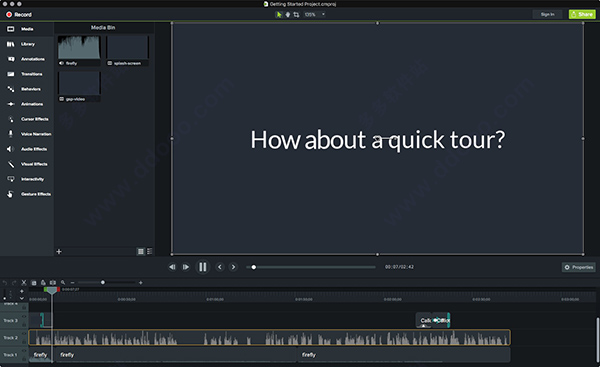Click the red Record button
This screenshot has width=600, height=367.
[x=19, y=15]
